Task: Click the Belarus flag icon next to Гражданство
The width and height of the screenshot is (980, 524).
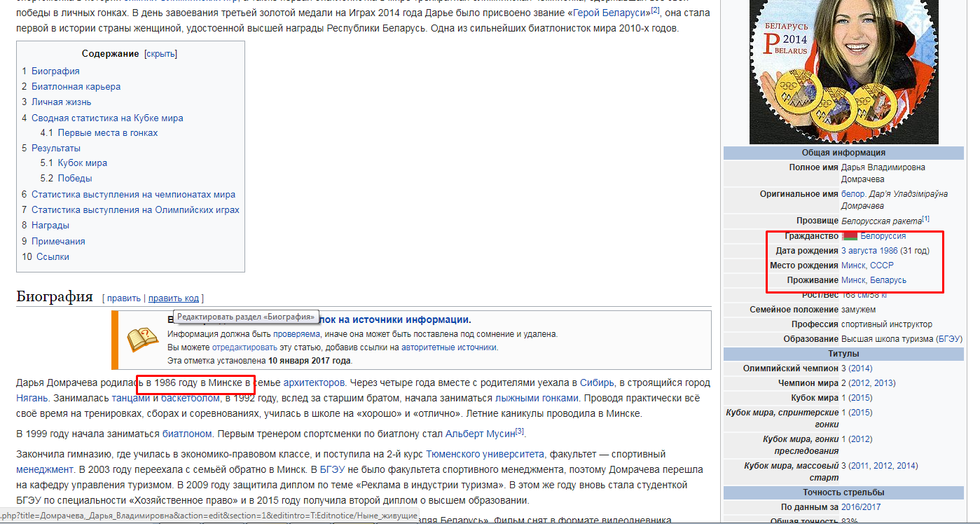Action: 850,236
